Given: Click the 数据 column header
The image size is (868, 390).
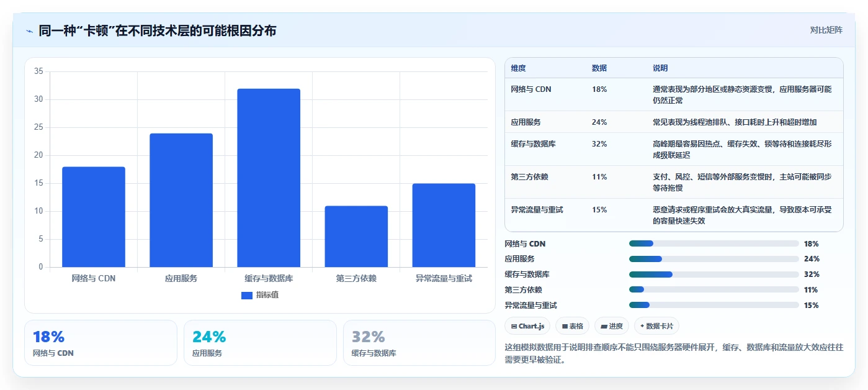Looking at the screenshot, I should click(x=599, y=68).
